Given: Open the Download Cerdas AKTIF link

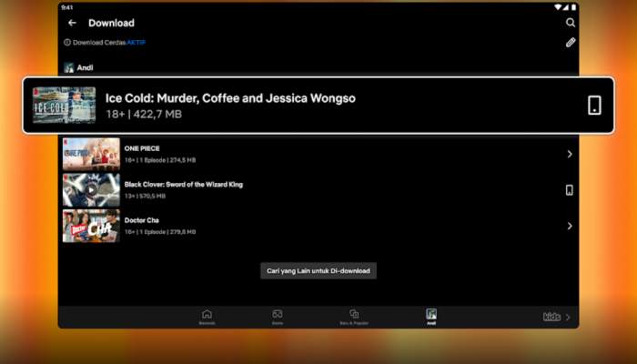Looking at the screenshot, I should (136, 42).
